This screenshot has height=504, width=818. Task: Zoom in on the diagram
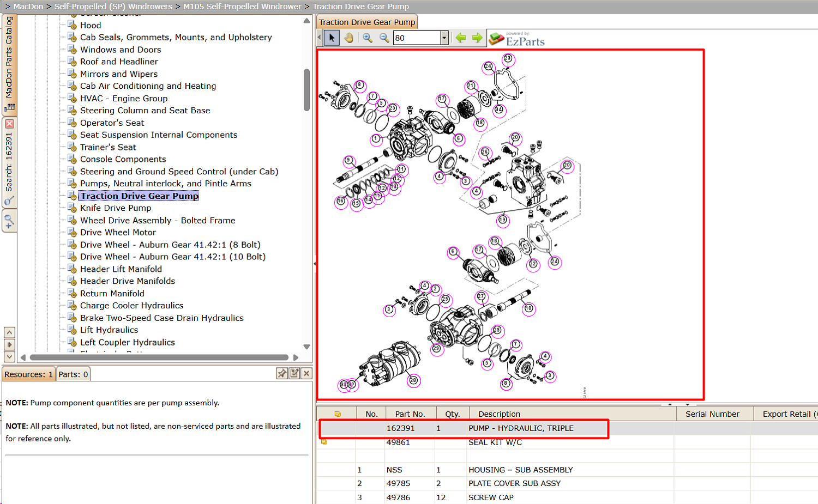click(x=368, y=38)
